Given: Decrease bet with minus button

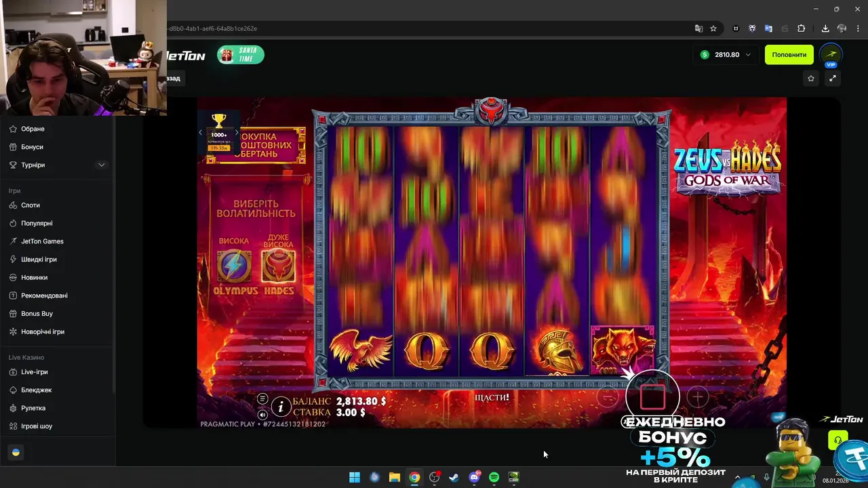Looking at the screenshot, I should (x=608, y=398).
